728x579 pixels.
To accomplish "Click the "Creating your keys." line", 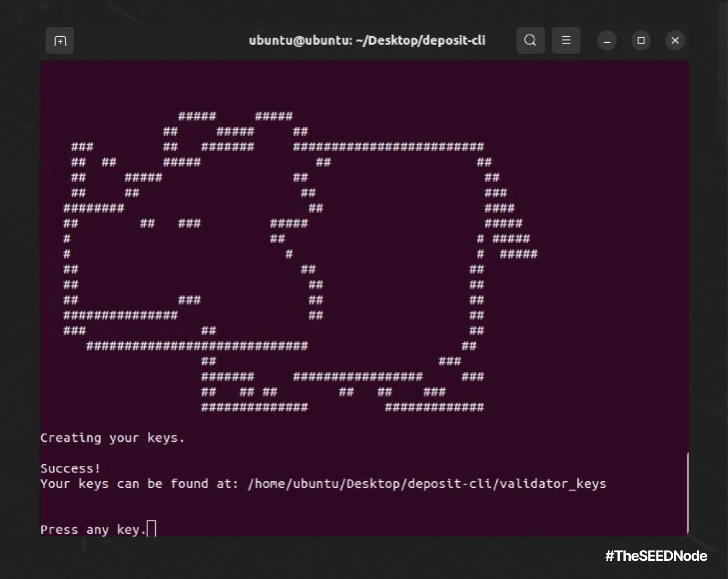I will click(x=112, y=438).
